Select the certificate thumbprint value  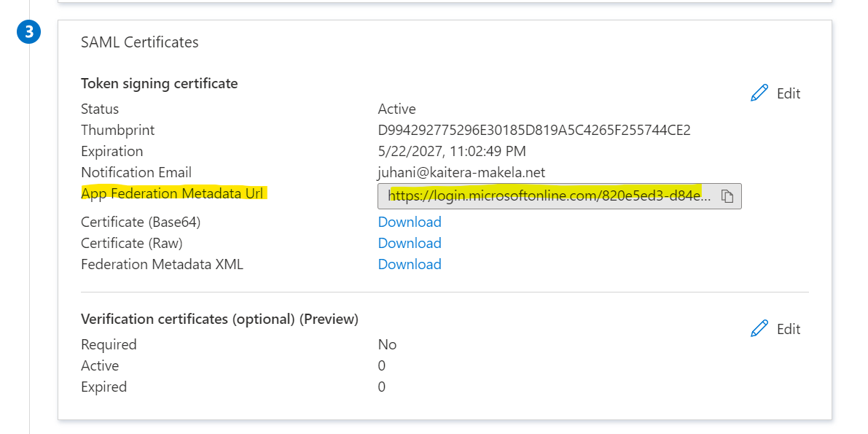coord(534,131)
